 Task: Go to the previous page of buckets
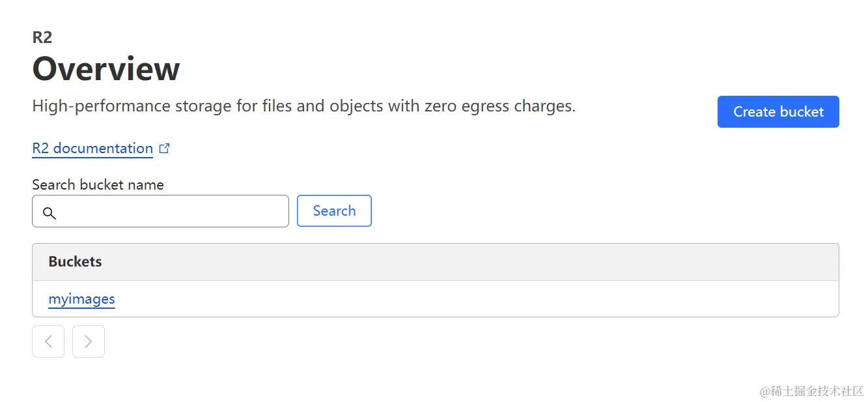pyautogui.click(x=48, y=341)
